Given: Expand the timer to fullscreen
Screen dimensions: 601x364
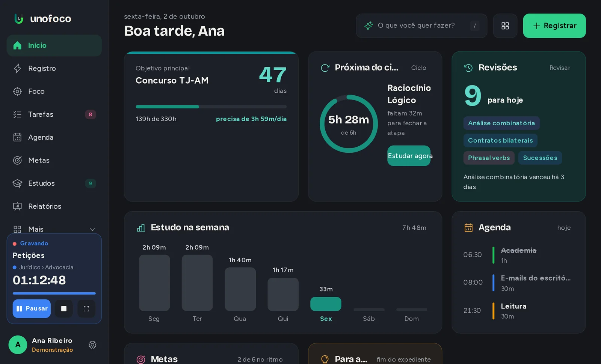Looking at the screenshot, I should pos(86,308).
